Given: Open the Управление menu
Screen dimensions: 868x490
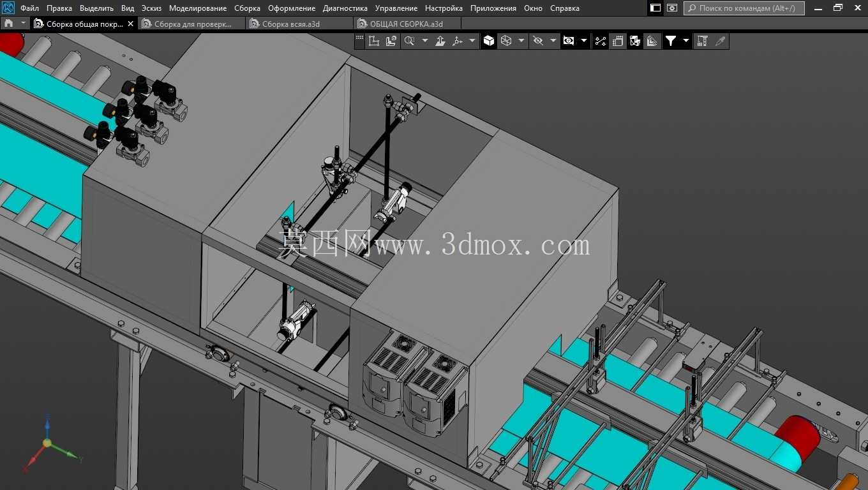Looking at the screenshot, I should pos(396,8).
